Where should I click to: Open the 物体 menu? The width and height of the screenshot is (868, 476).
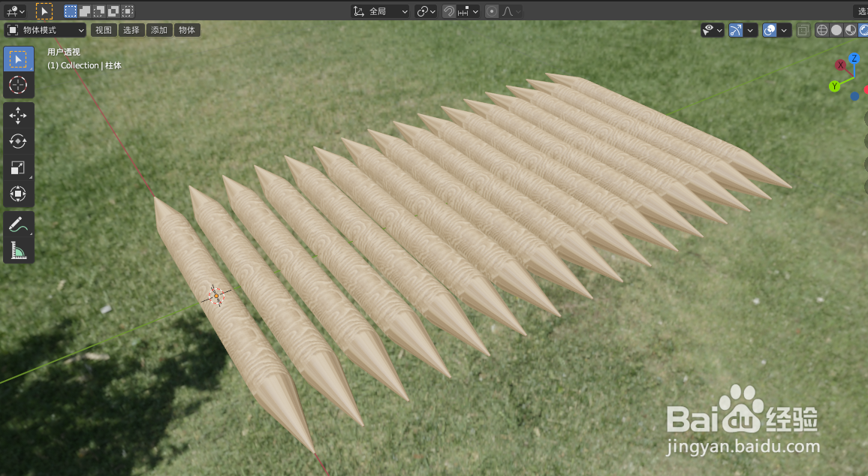click(x=186, y=30)
